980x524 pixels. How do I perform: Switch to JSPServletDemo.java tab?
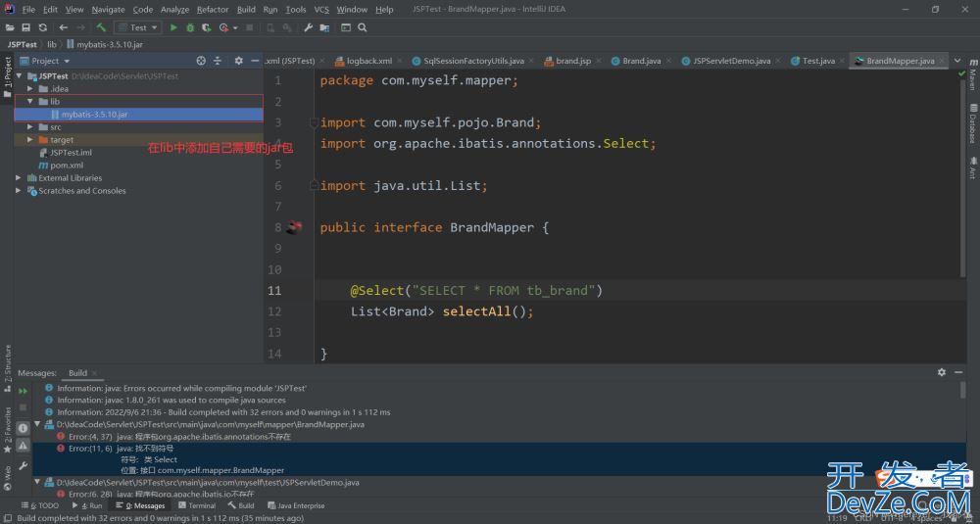[x=731, y=61]
